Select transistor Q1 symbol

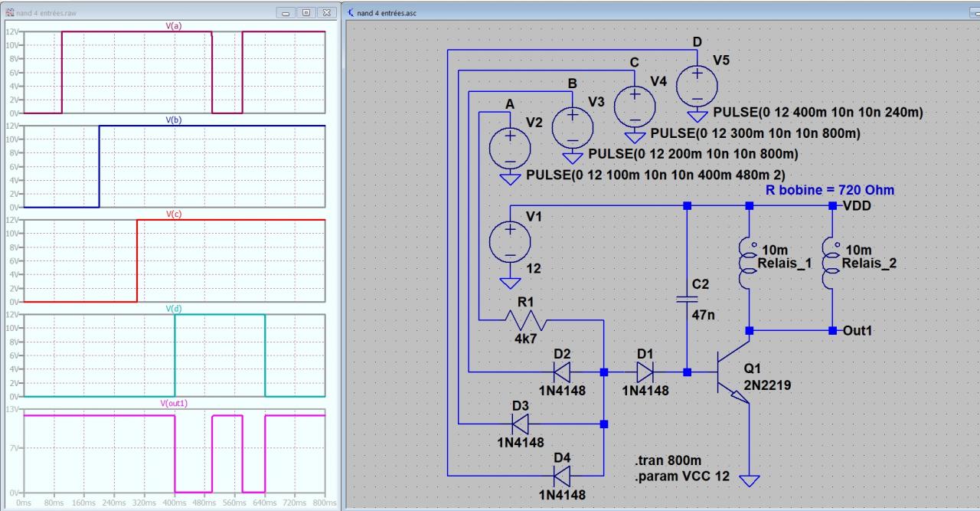[734, 372]
